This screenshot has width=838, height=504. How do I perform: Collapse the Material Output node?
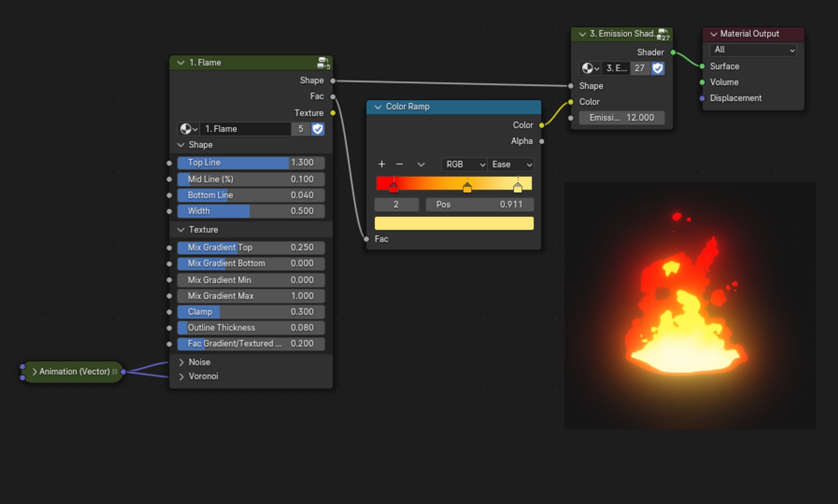point(713,34)
